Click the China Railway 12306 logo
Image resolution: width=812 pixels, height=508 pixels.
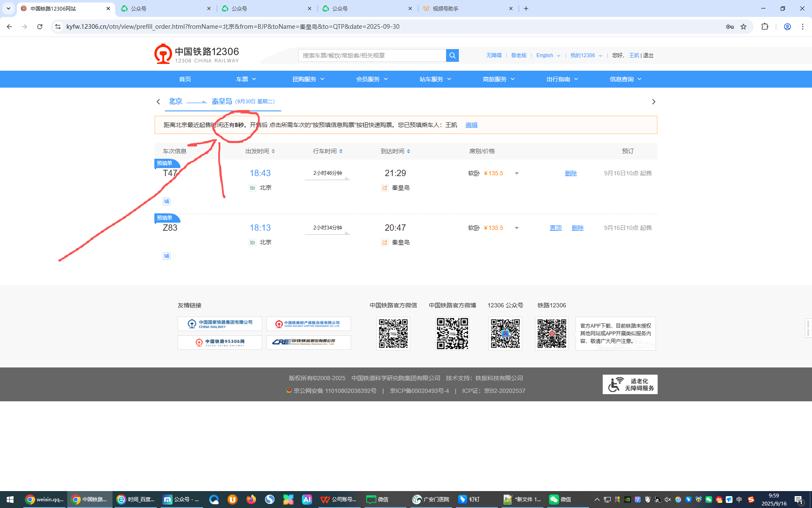click(197, 54)
